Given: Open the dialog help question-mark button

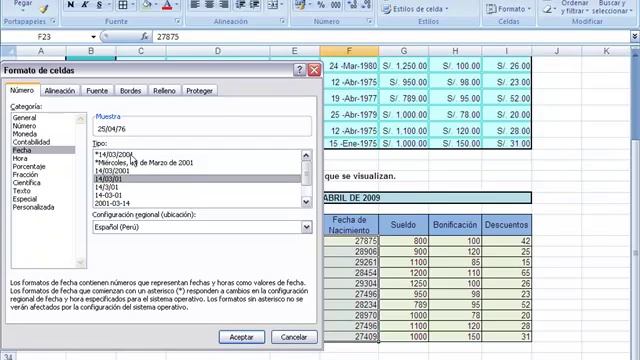Looking at the screenshot, I should click(299, 70).
